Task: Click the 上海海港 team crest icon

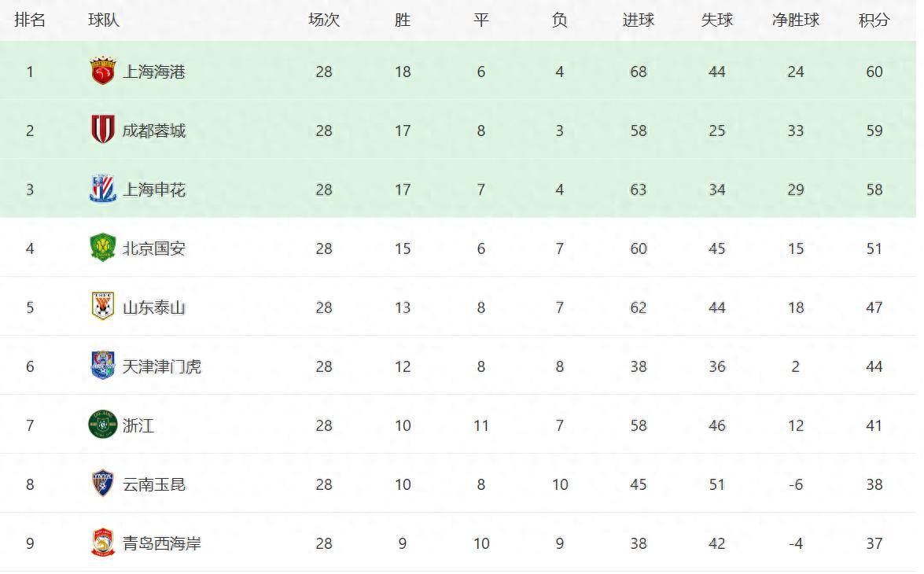Action: (102, 72)
